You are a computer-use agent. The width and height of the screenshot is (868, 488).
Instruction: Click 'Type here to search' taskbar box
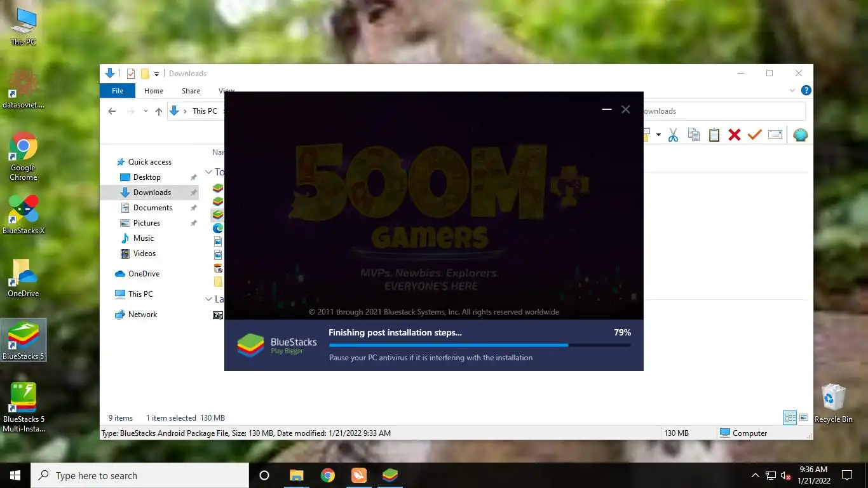[140, 475]
